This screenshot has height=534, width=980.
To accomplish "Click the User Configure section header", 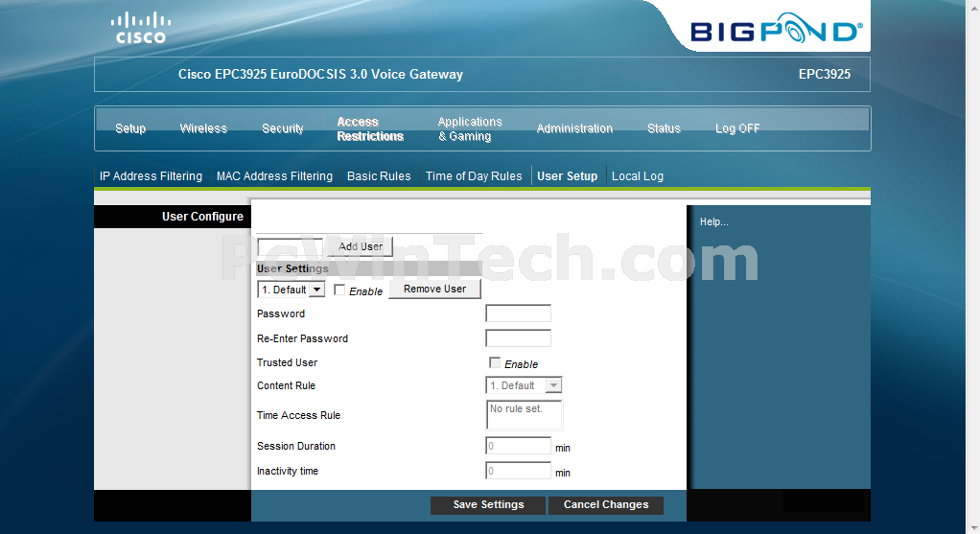I will [x=202, y=217].
